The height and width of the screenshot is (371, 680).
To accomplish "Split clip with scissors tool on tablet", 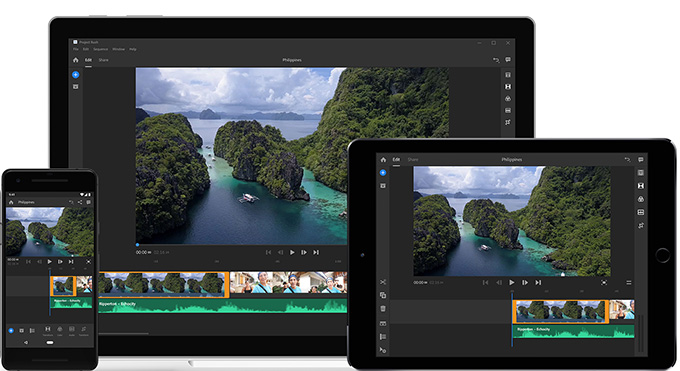I will click(x=383, y=282).
